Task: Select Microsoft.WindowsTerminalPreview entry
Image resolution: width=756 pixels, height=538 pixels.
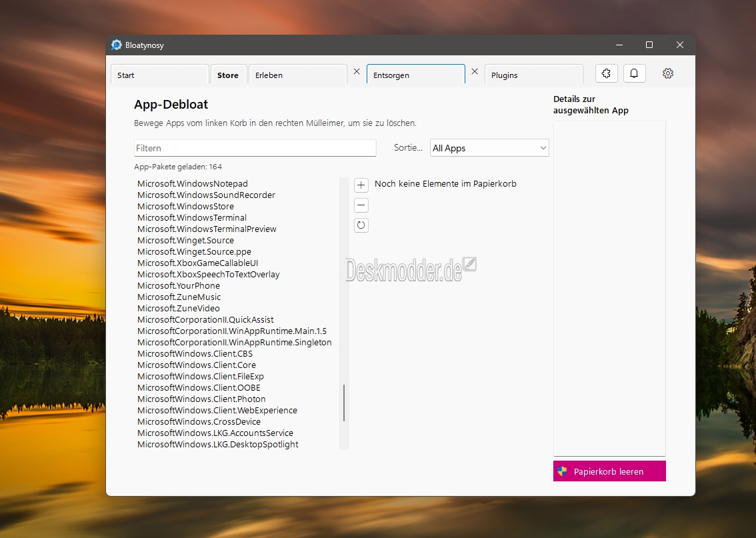Action: (207, 229)
